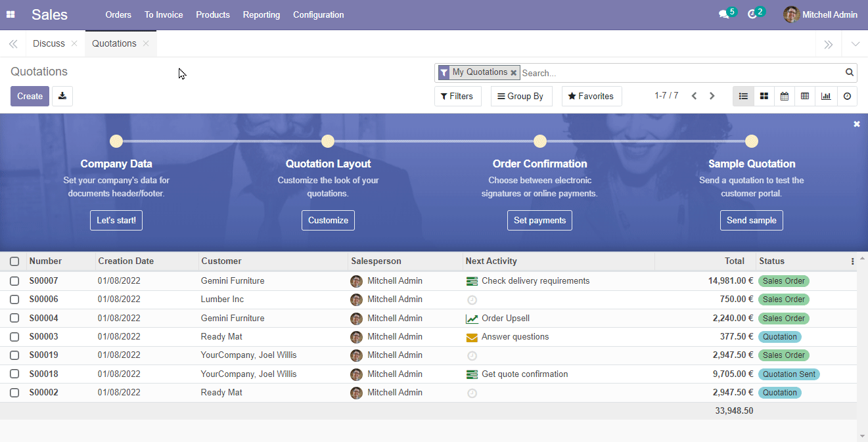
Task: Open the Group By dropdown
Action: pos(521,96)
